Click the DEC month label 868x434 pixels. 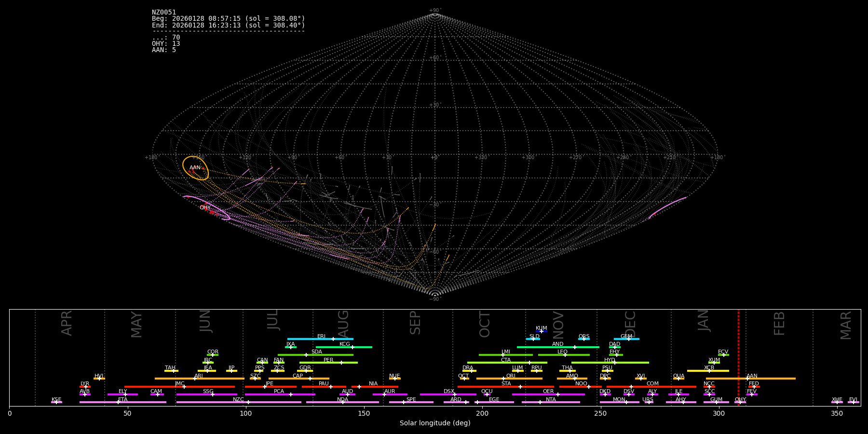pyautogui.click(x=630, y=325)
